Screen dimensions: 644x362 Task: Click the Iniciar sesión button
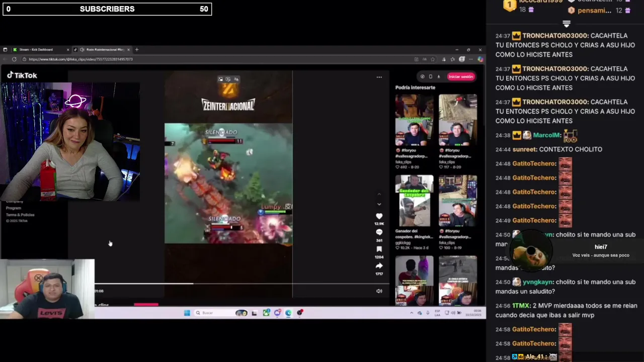coord(461,76)
